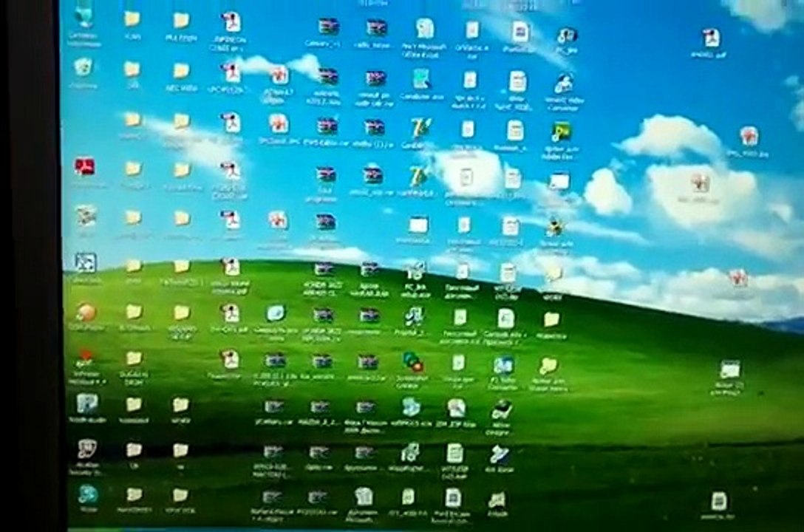The height and width of the screenshot is (532, 804).
Task: Launch the WinAVI Video Converter shortcut
Action: (563, 83)
